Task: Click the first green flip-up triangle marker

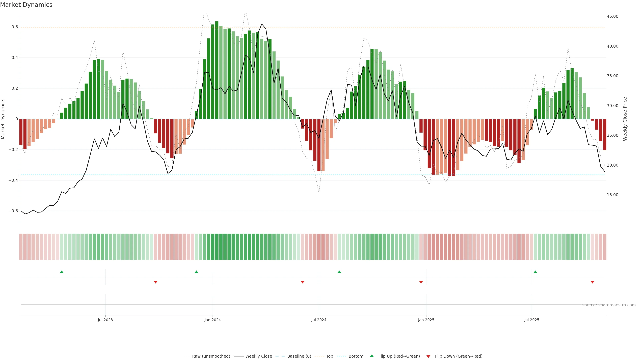Action: coord(62,272)
